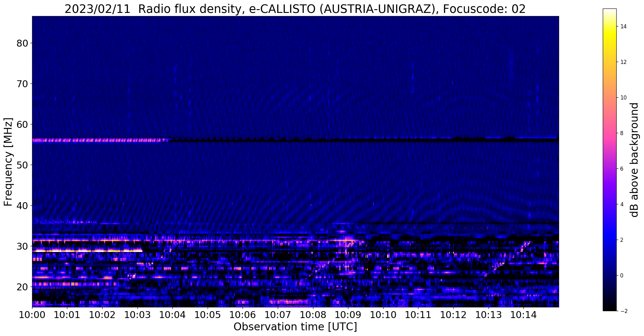Viewport: 644px width, 336px height.
Task: Click the 10:09 time tick label
Action: [348, 315]
